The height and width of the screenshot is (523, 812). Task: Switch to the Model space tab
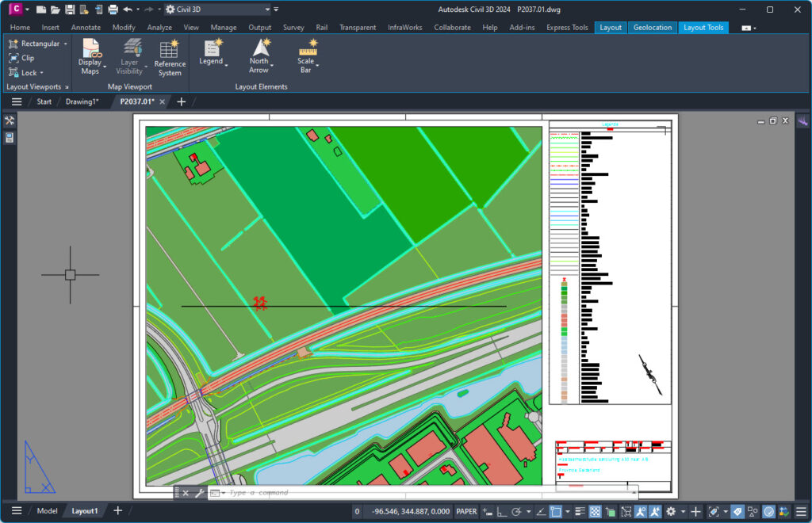47,510
